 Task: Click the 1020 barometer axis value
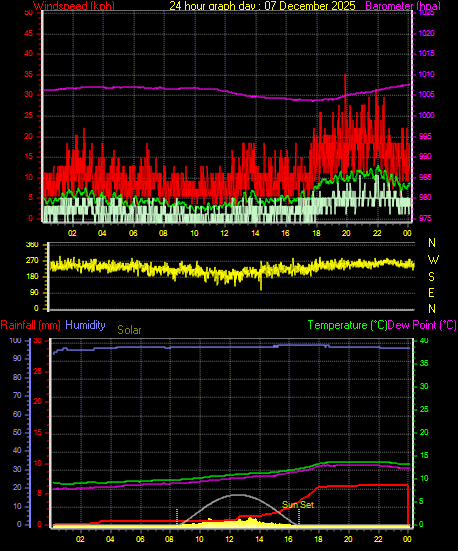point(426,33)
